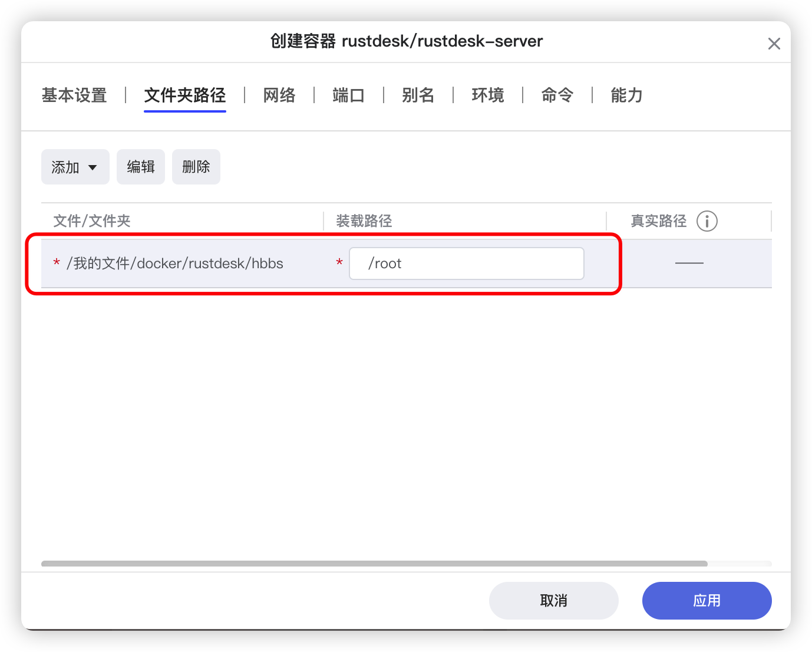
Task: Go to the 端口 tab
Action: (x=349, y=95)
